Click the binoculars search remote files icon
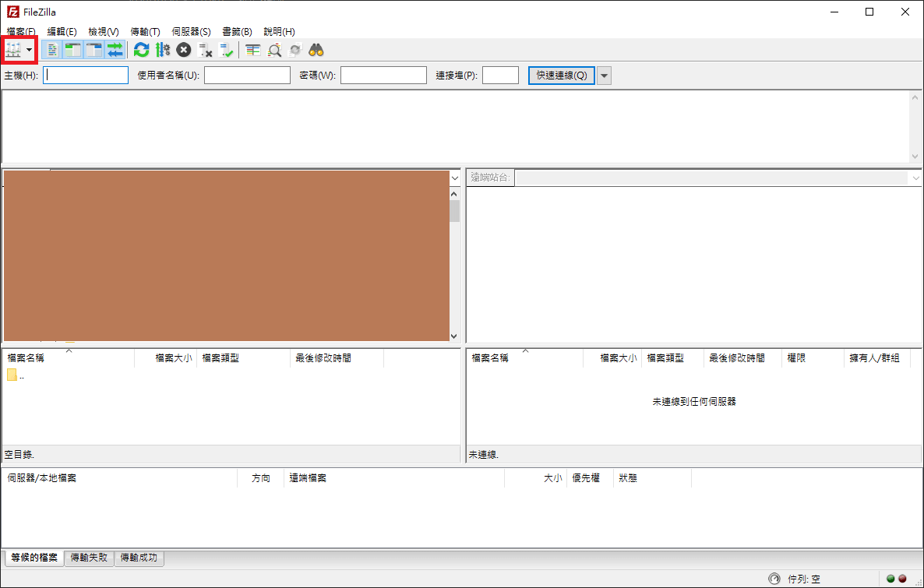Image resolution: width=924 pixels, height=588 pixels. click(316, 50)
